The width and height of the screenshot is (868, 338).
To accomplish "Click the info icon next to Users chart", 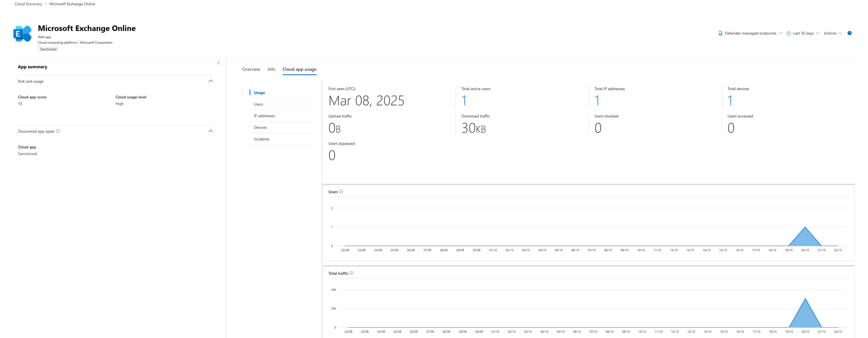I will pos(342,192).
